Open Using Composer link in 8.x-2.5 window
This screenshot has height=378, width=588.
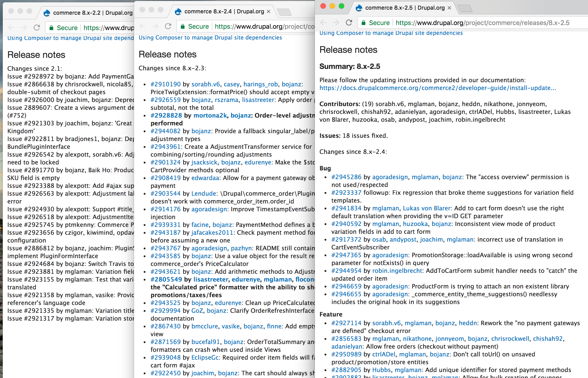(391, 33)
